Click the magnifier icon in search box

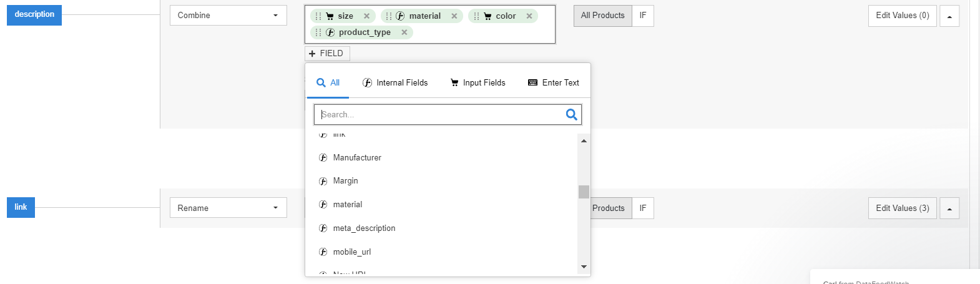click(571, 114)
